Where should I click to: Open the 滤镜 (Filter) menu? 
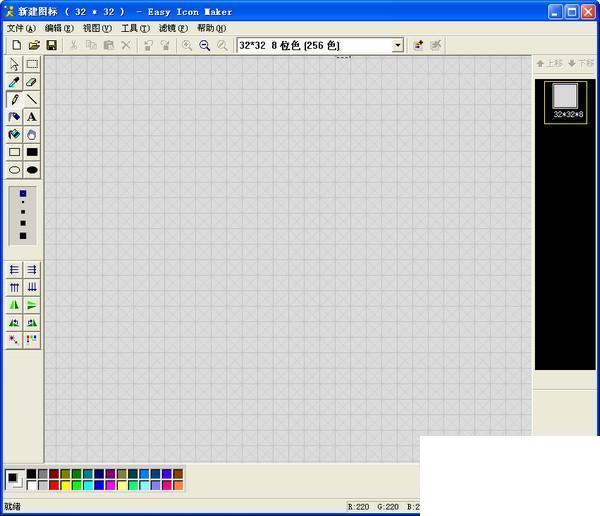173,28
